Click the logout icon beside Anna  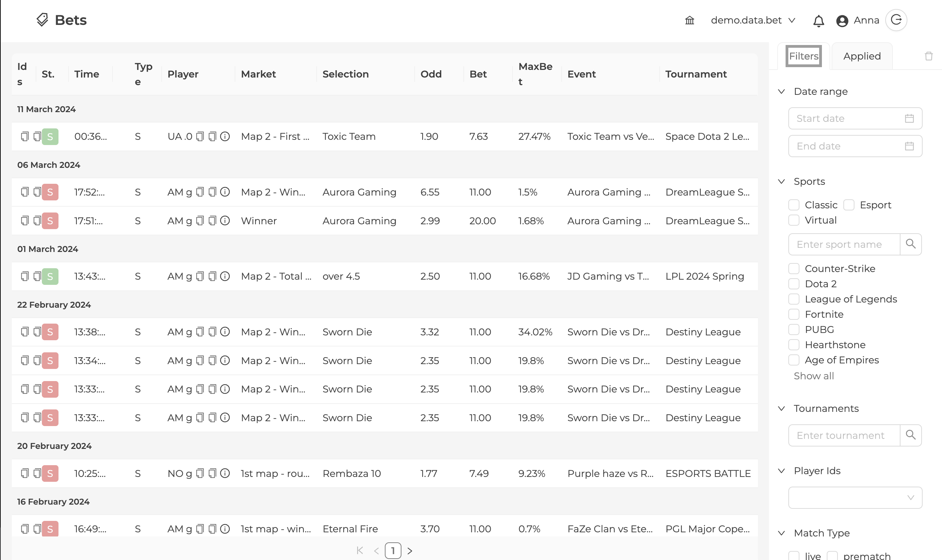(x=896, y=20)
